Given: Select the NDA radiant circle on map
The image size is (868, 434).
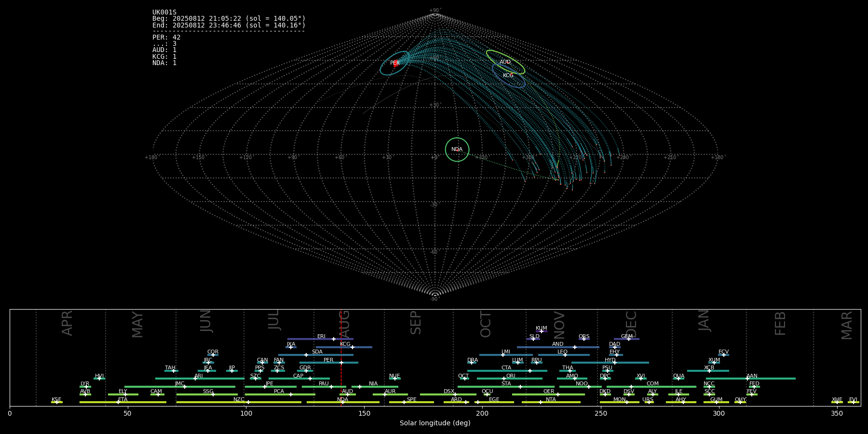Looking at the screenshot, I should coord(457,149).
